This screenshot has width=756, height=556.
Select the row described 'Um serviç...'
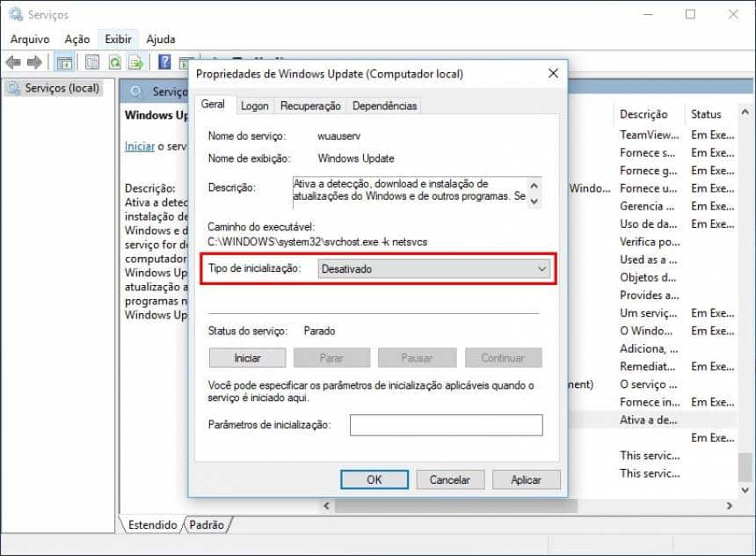pos(649,313)
